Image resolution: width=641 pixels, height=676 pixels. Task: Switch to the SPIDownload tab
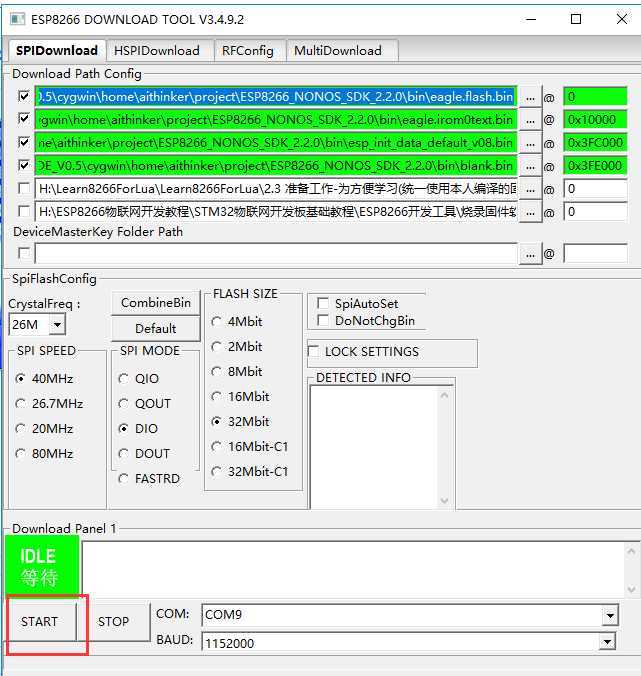coord(56,51)
